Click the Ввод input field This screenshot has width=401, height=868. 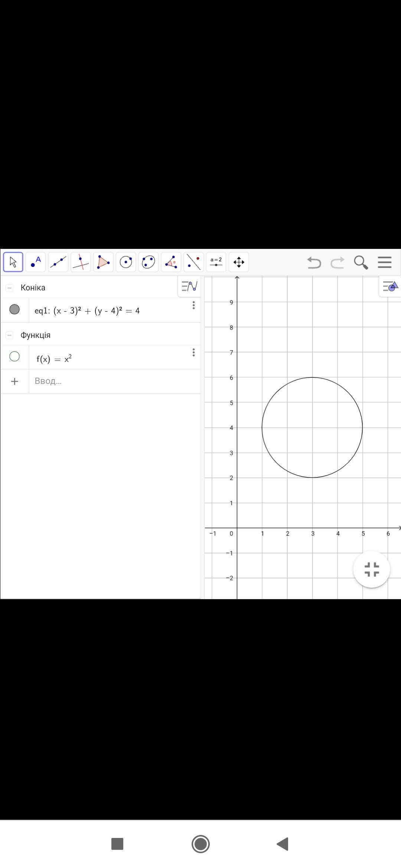coord(111,381)
